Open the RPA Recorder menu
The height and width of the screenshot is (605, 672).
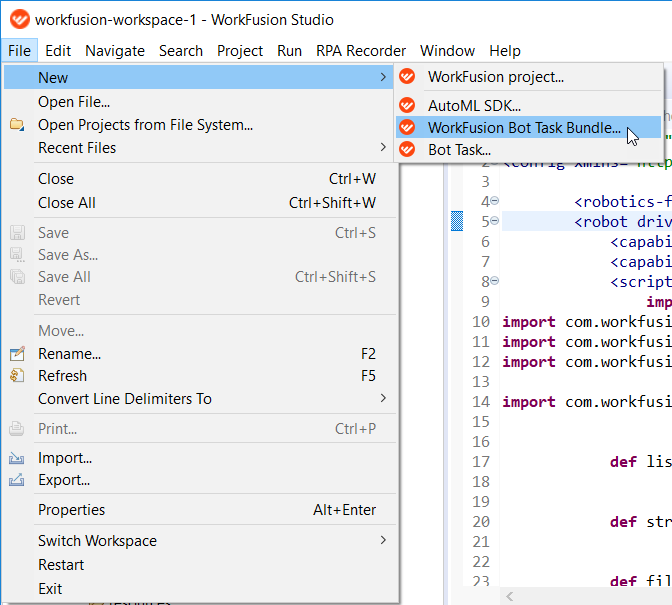361,51
